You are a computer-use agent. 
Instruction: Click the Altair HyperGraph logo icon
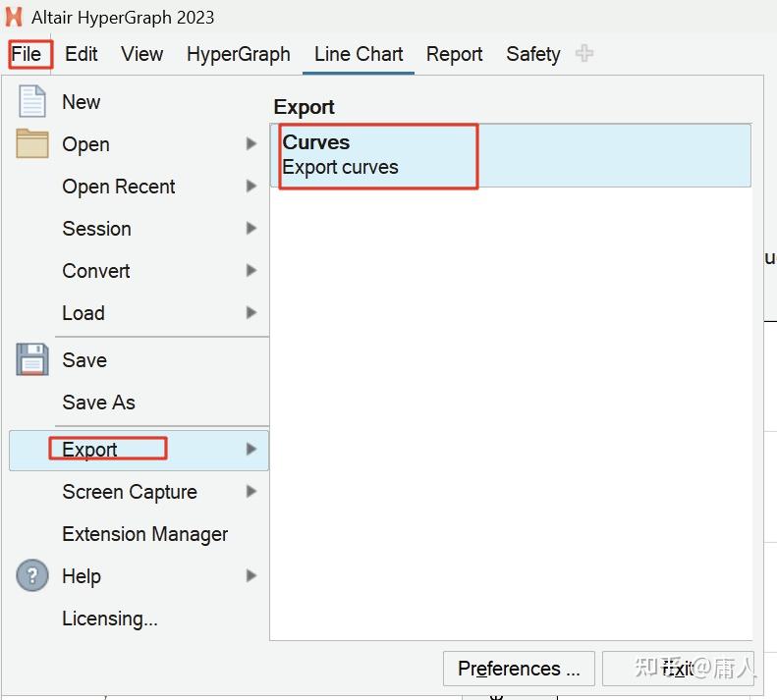click(x=15, y=18)
